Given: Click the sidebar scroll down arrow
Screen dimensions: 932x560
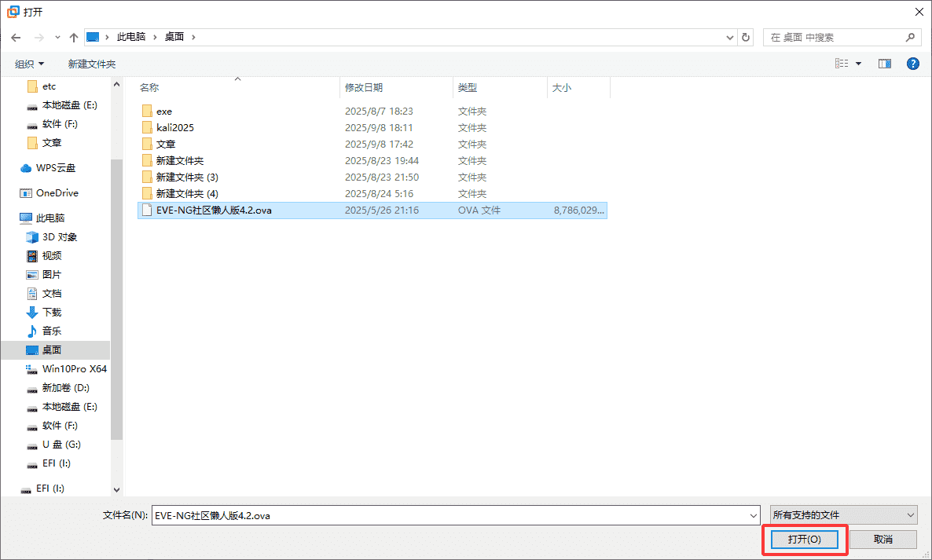Looking at the screenshot, I should pos(117,489).
